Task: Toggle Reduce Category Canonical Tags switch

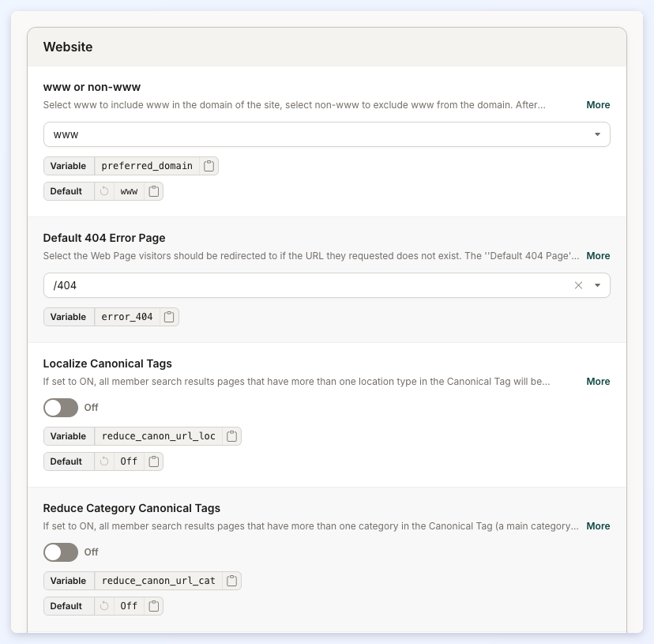Action: [x=61, y=552]
